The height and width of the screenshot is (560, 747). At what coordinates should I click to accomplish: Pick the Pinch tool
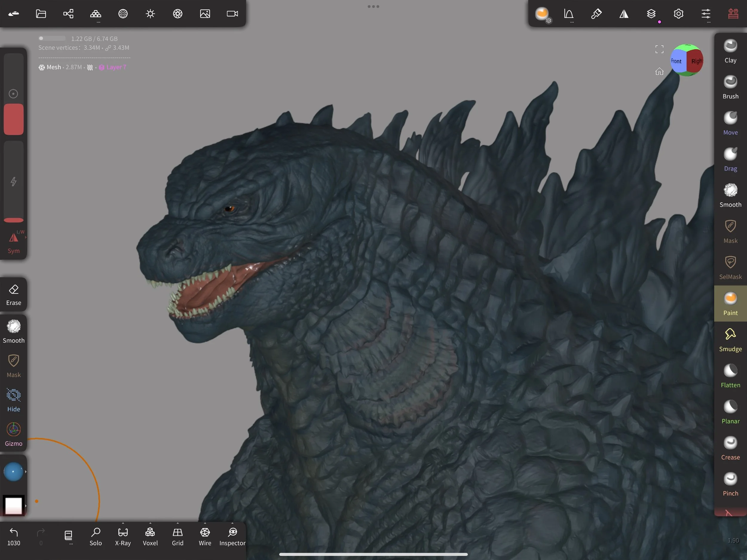coord(730,484)
